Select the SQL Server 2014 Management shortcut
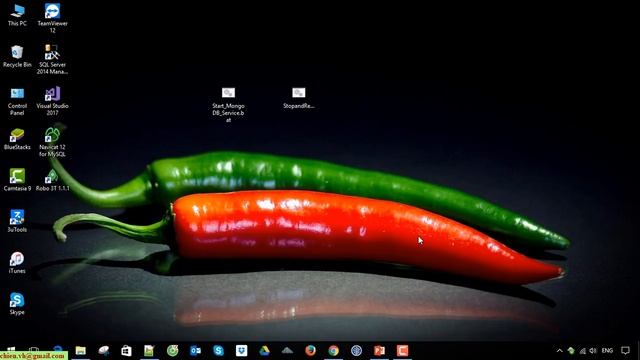The height and width of the screenshot is (360, 640). 52,60
